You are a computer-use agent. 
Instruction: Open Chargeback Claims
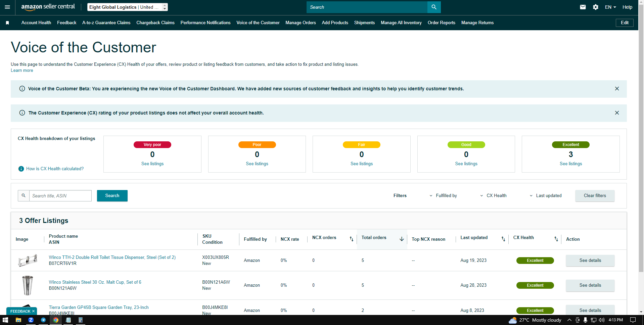click(x=155, y=23)
